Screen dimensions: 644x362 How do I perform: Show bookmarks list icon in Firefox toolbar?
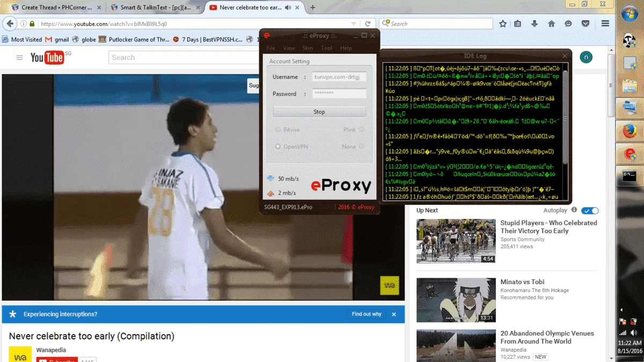click(x=518, y=24)
